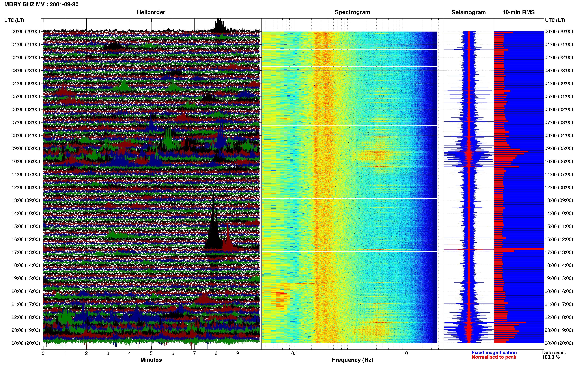588x368 pixels.
Task: Click the right '01:00 (21:00)' time label
Action: pyautogui.click(x=559, y=45)
